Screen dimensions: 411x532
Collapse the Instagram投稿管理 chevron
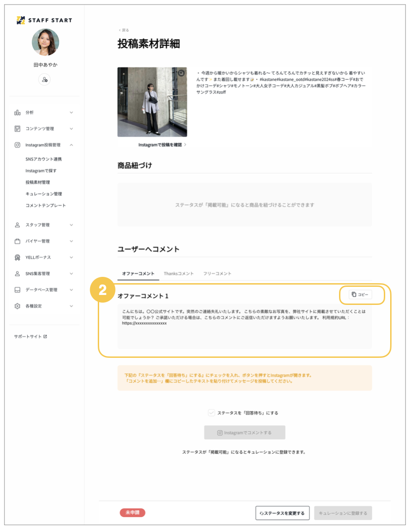point(71,145)
